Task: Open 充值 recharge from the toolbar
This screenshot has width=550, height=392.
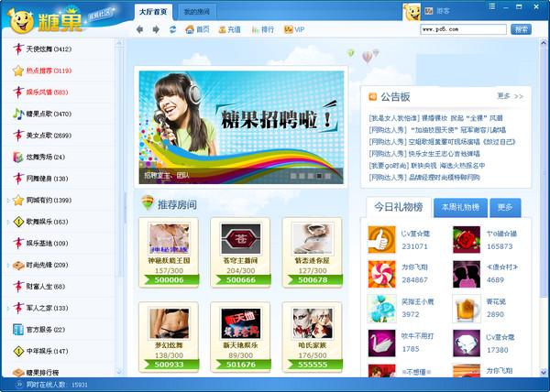Action: 230,29
